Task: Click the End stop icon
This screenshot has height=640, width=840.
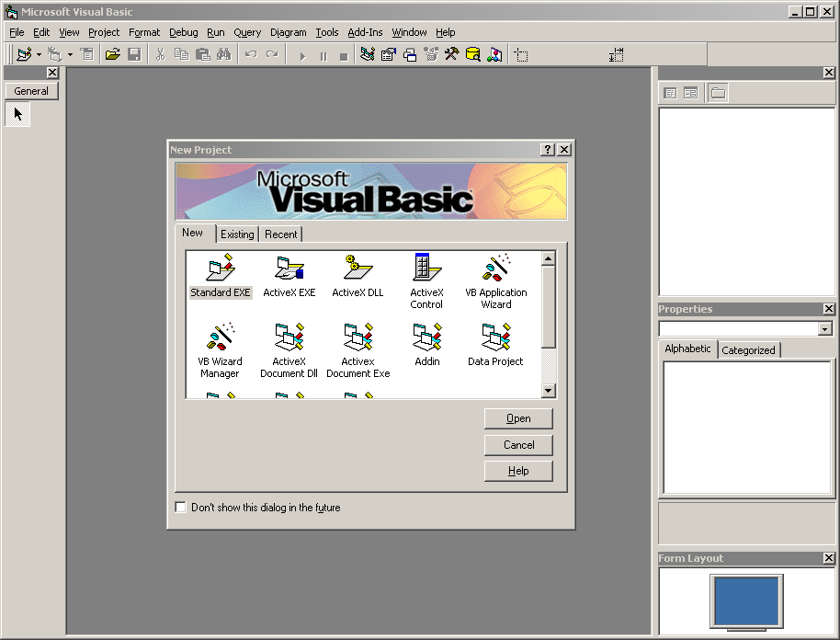Action: tap(344, 56)
